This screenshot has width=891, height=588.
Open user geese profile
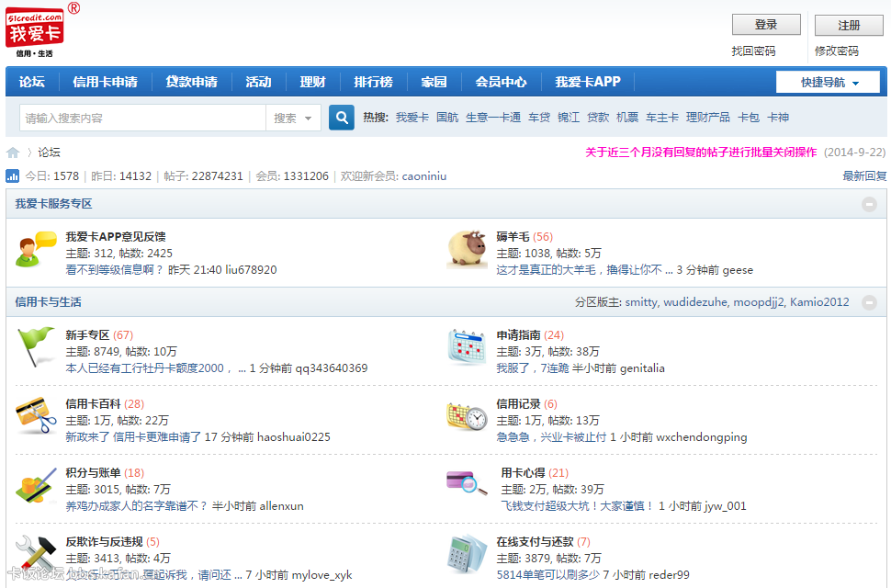[x=738, y=270]
